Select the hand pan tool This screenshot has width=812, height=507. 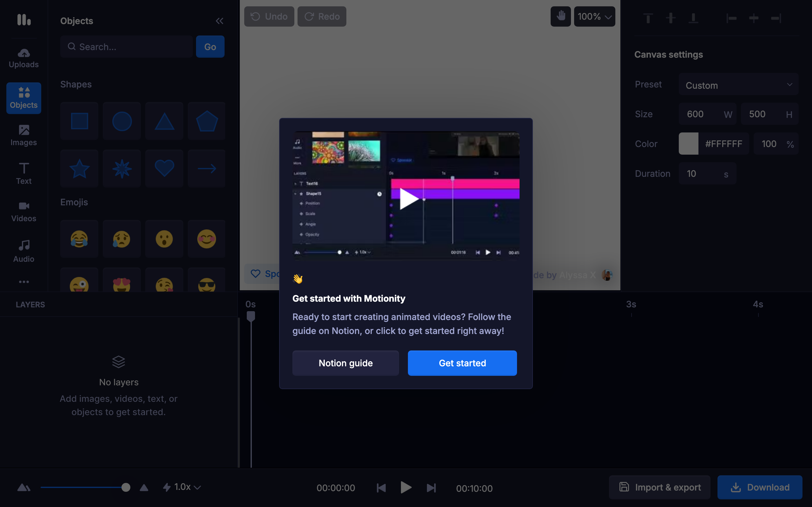point(560,16)
